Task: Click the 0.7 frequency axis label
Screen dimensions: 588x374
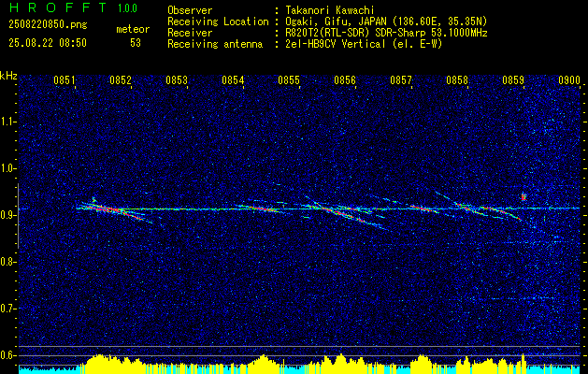Action: pyautogui.click(x=7, y=309)
